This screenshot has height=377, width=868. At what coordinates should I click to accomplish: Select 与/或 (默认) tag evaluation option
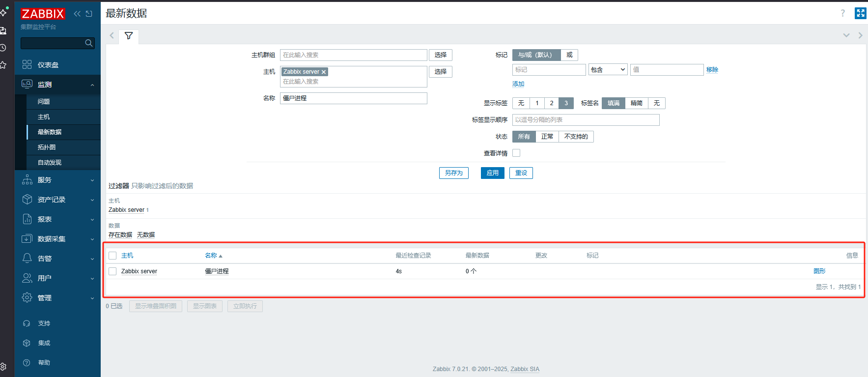tap(536, 55)
